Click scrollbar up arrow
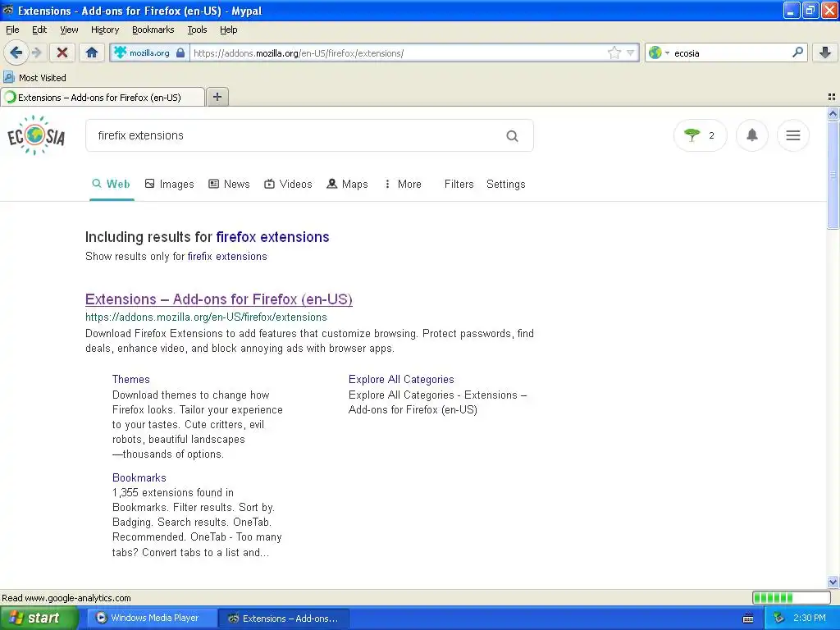 pos(833,113)
